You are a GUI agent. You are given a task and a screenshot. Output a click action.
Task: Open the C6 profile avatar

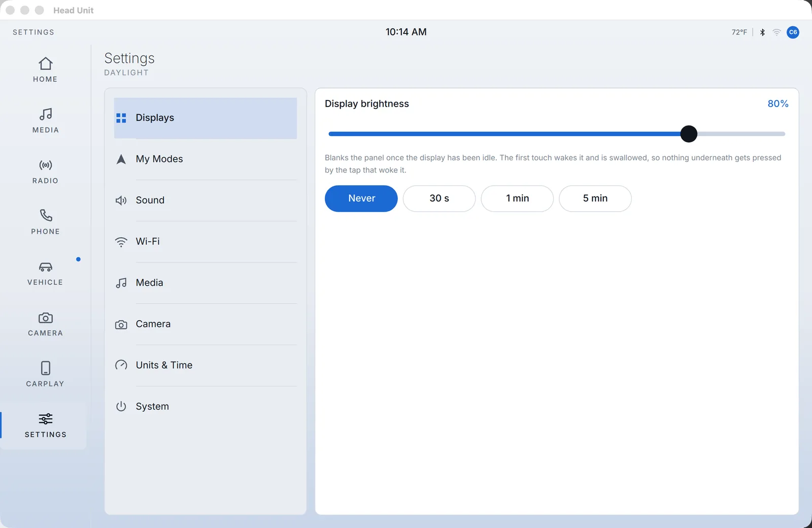(x=793, y=32)
